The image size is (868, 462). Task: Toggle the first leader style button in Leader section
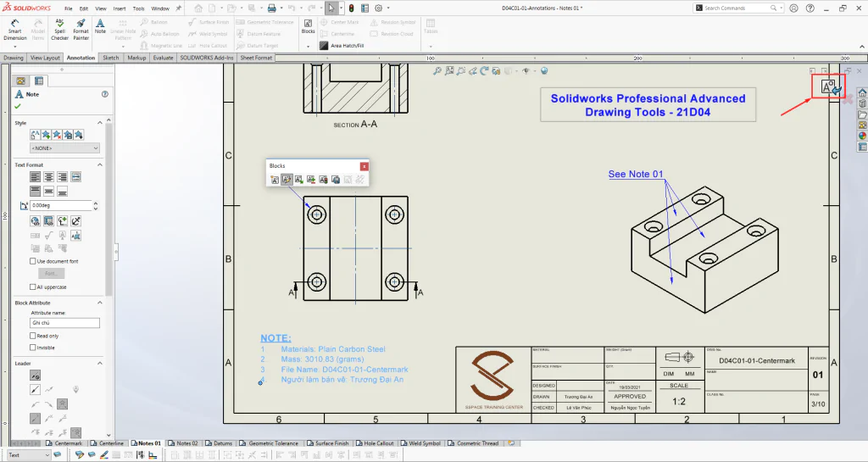point(35,376)
